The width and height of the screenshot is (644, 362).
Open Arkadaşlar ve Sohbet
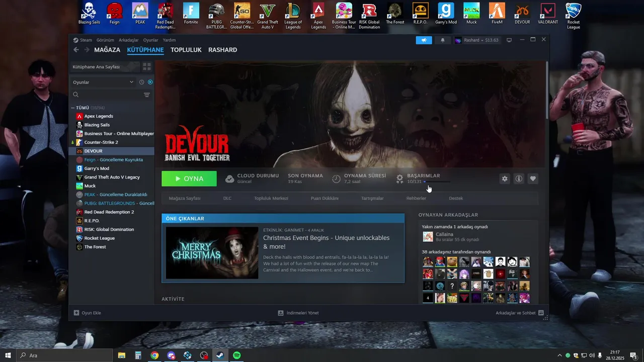pyautogui.click(x=520, y=313)
